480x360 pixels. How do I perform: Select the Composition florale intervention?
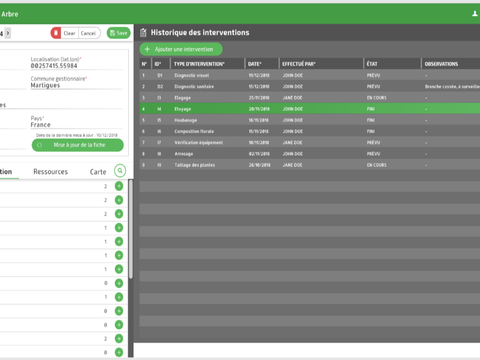tap(310, 131)
